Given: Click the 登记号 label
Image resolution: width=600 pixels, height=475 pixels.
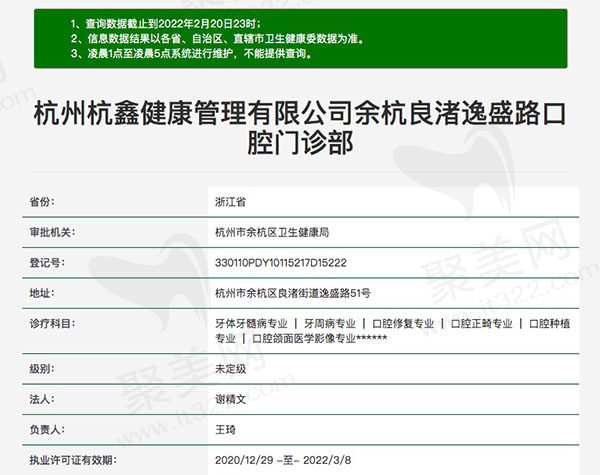Looking at the screenshot, I should [47, 263].
